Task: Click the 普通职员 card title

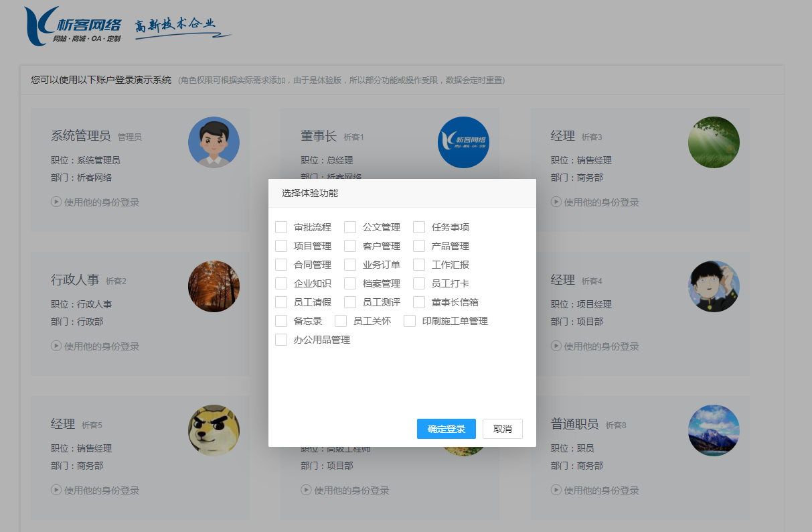Action: [x=575, y=424]
